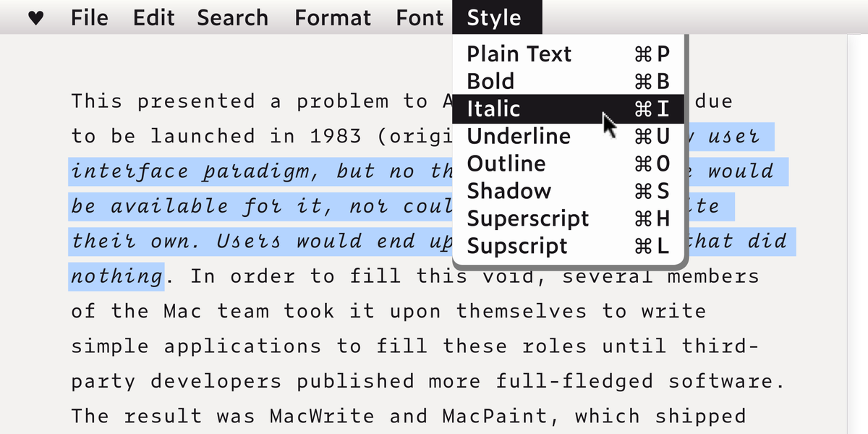This screenshot has height=434, width=868.
Task: Click the word "MacWrite" in the document
Action: 322,416
